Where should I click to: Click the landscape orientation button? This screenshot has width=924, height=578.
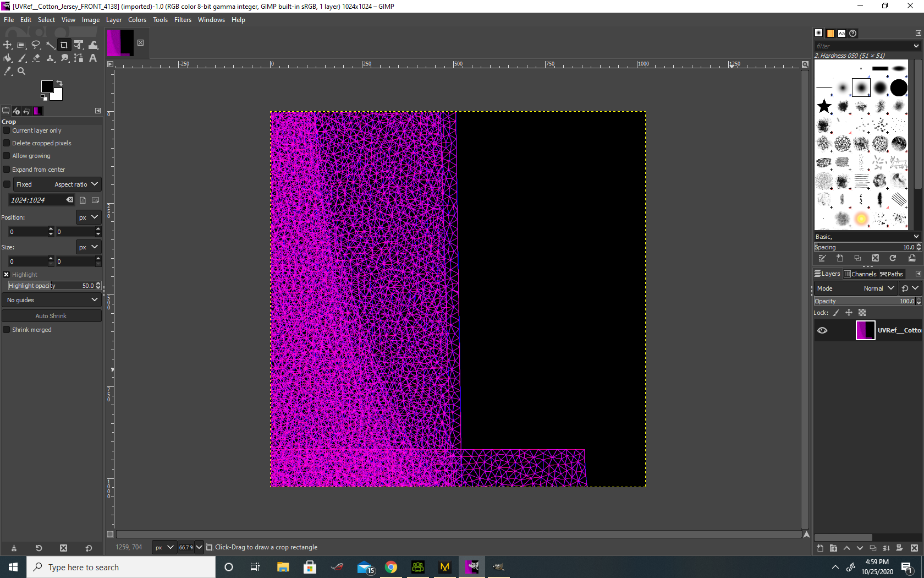point(95,200)
